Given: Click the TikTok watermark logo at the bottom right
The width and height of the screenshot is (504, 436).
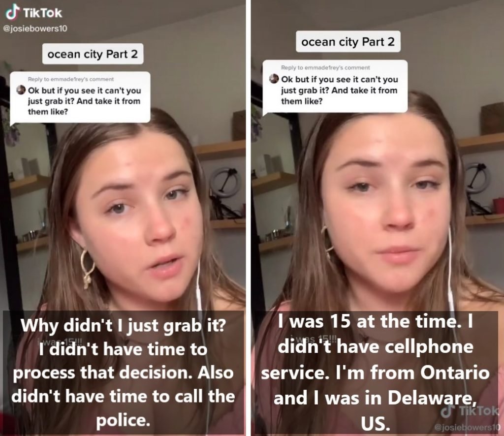Looking at the screenshot, I should 469,411.
